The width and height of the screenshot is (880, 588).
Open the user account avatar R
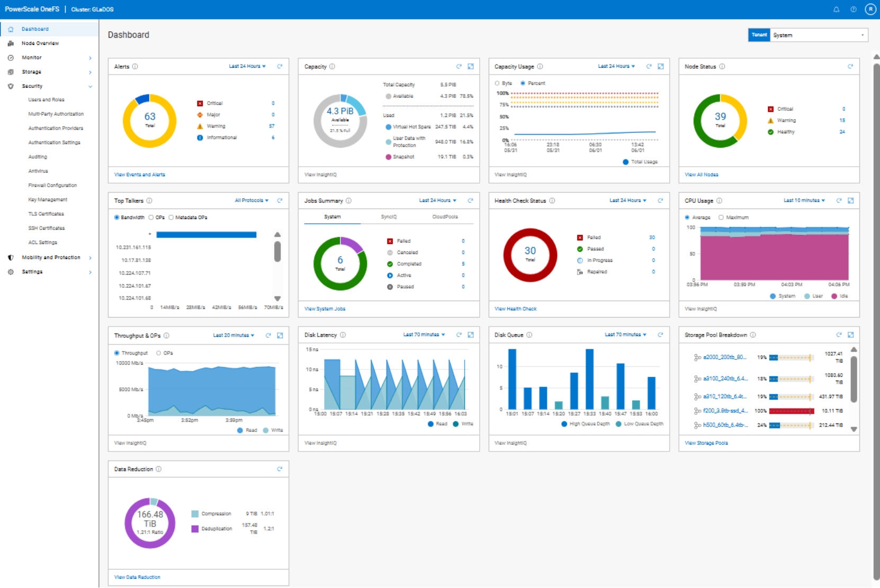tap(870, 9)
